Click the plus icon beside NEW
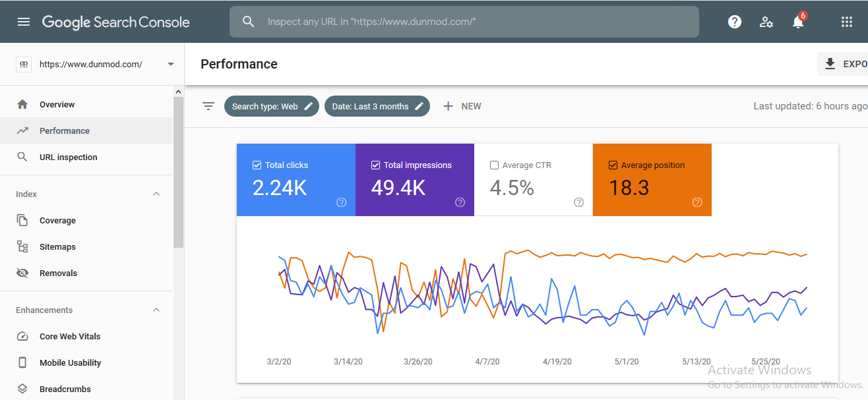Viewport: 868px width, 400px height. click(x=449, y=106)
